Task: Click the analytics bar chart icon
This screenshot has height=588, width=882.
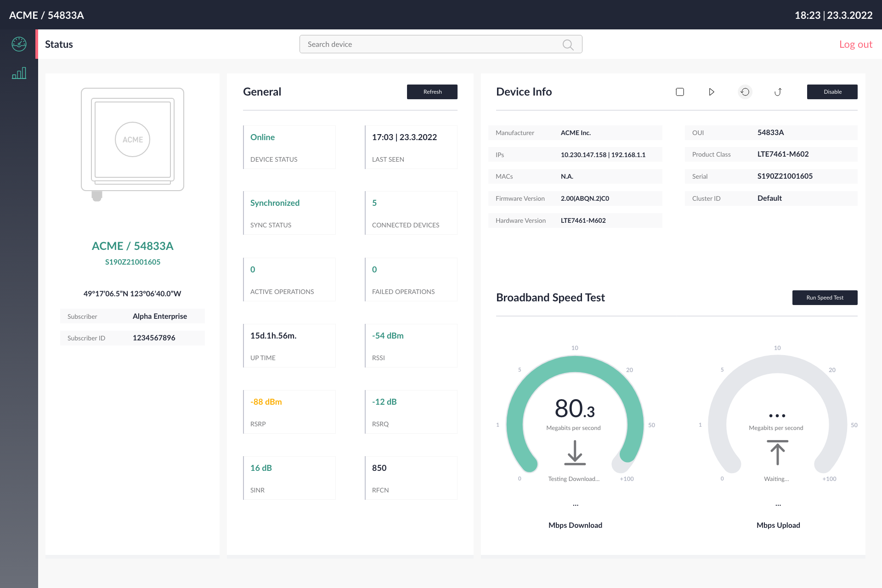Action: tap(18, 73)
